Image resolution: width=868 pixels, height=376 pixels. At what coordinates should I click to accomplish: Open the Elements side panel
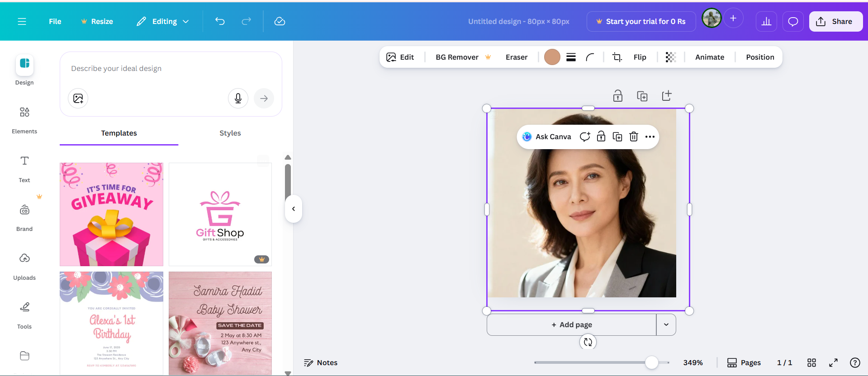click(24, 120)
